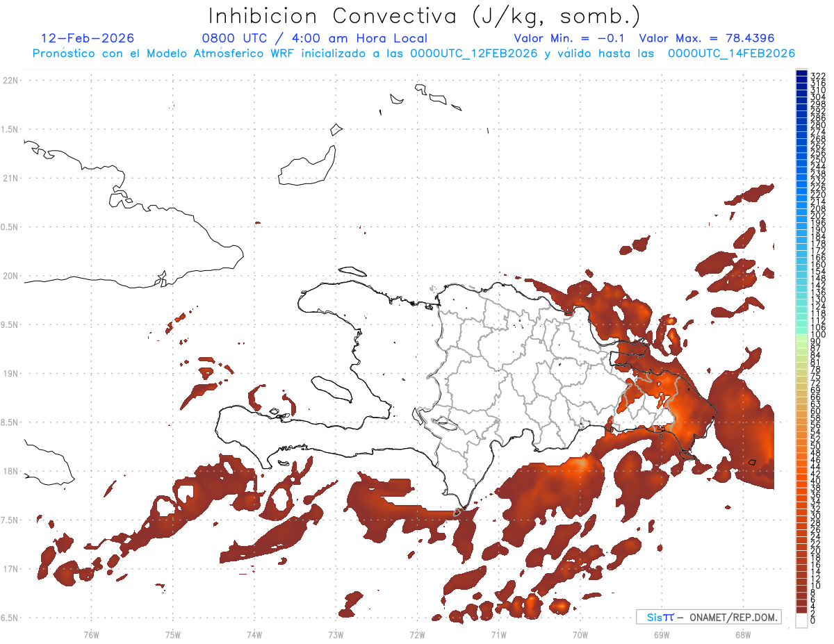The height and width of the screenshot is (644, 834).
Task: Click the "SisTT - ONAMET/REP.DOM." logo box
Action: [709, 617]
